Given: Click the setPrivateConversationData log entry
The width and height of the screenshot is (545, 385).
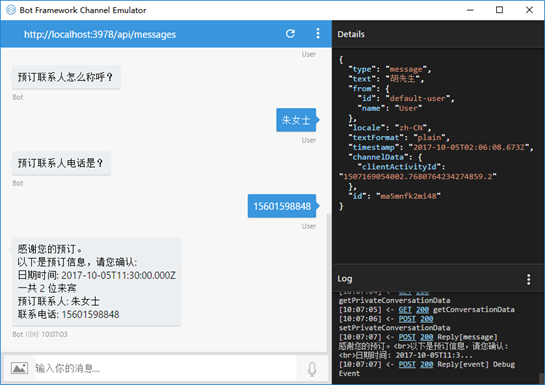Looking at the screenshot, I should [x=394, y=328].
